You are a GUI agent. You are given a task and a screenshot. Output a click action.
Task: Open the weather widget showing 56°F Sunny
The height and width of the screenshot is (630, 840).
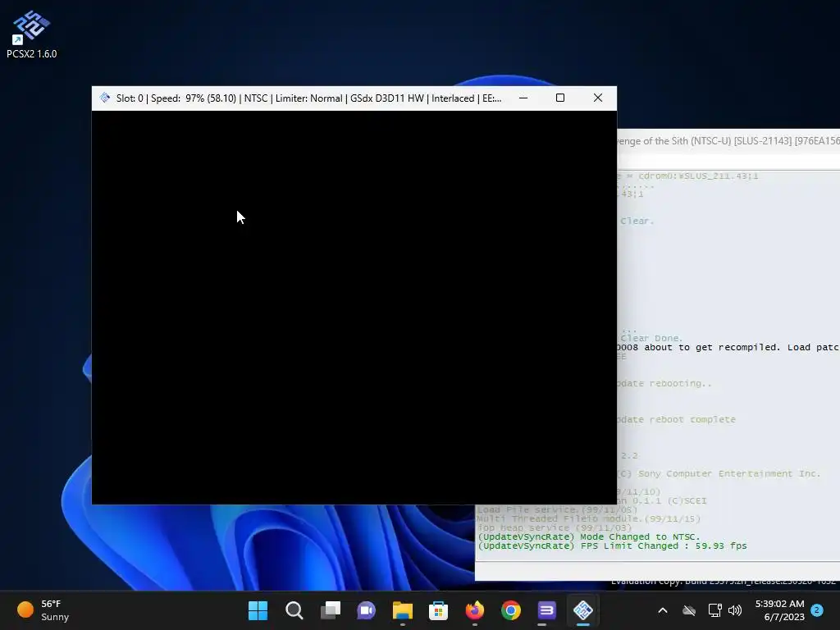pos(43,610)
